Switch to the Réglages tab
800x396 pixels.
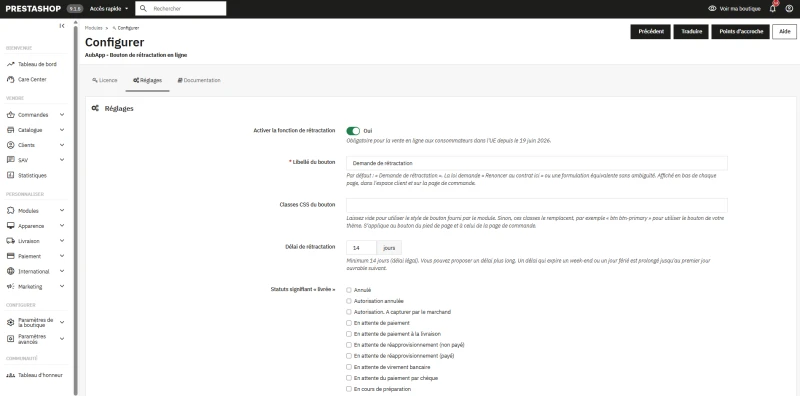pos(147,81)
